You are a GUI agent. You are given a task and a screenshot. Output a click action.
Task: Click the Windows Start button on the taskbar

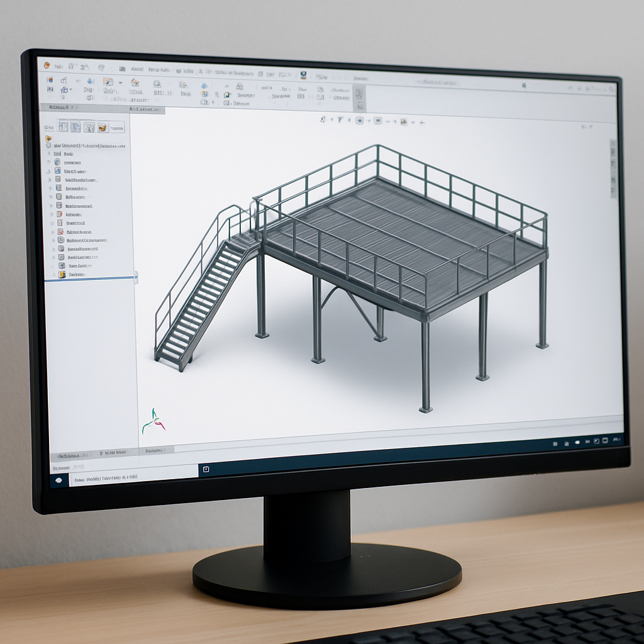[x=59, y=480]
